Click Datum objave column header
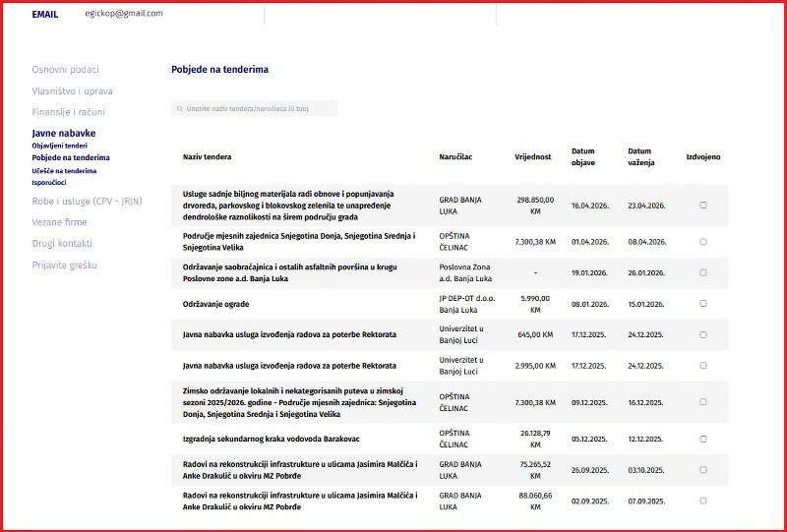This screenshot has width=787, height=532. (583, 156)
